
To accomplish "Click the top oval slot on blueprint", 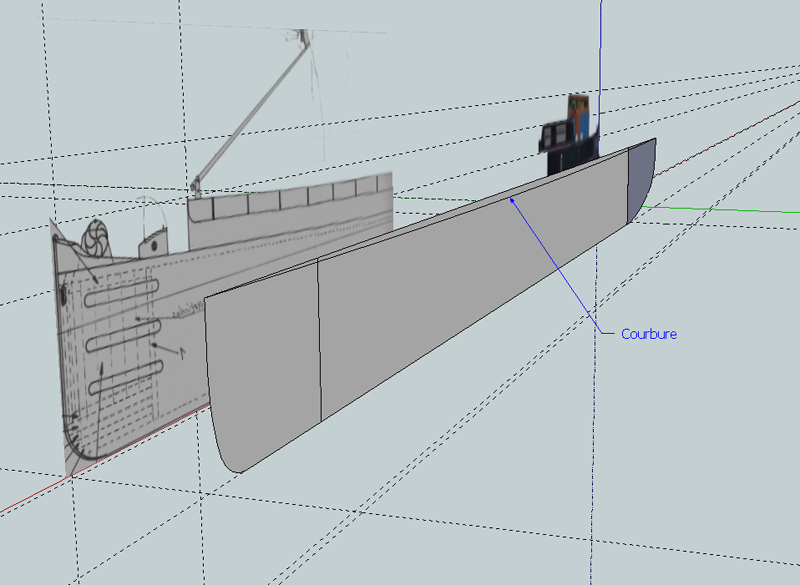I will click(x=118, y=293).
